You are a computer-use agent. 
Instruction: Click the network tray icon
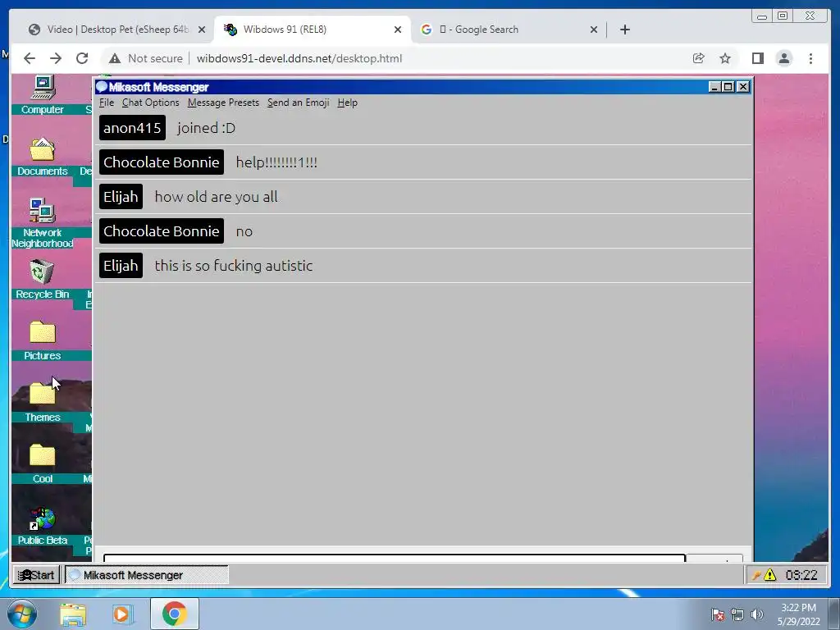(737, 614)
